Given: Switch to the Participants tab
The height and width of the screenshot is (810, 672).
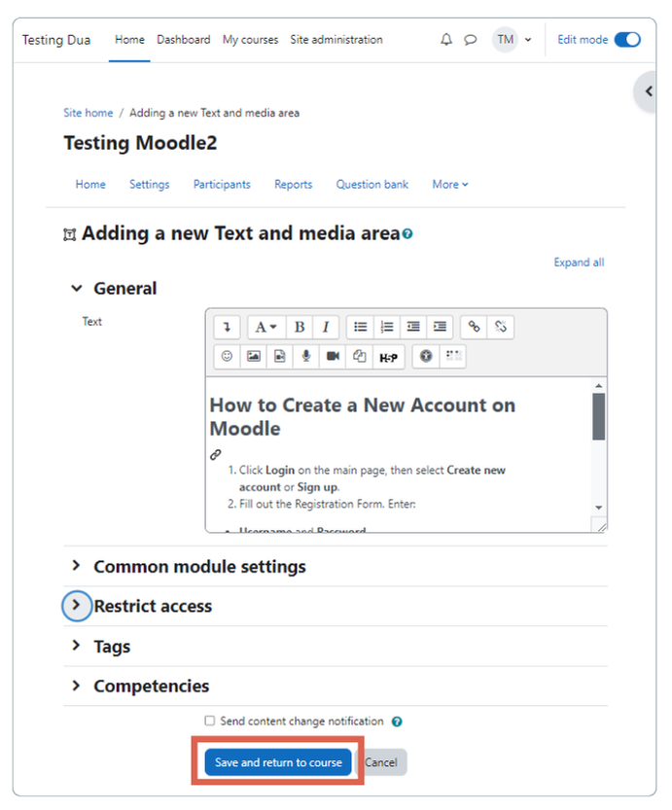Looking at the screenshot, I should click(x=221, y=184).
